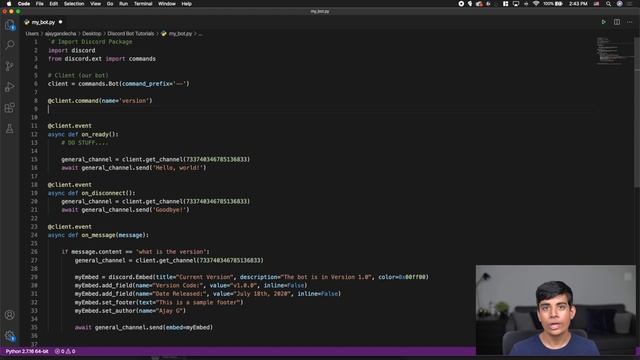Click the Python file icon in breadcrumb

pyautogui.click(x=164, y=34)
